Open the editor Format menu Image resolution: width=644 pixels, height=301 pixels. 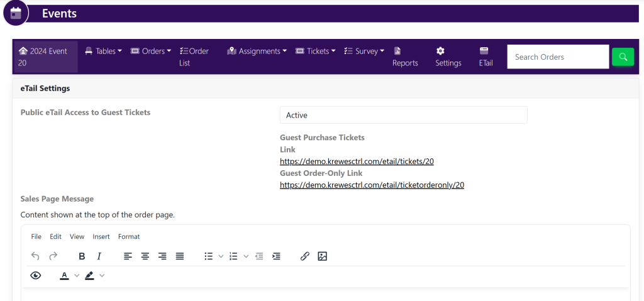(x=129, y=237)
